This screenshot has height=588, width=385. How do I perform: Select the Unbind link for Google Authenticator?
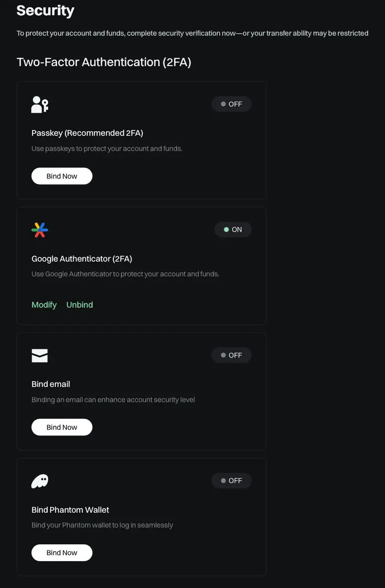coord(79,305)
